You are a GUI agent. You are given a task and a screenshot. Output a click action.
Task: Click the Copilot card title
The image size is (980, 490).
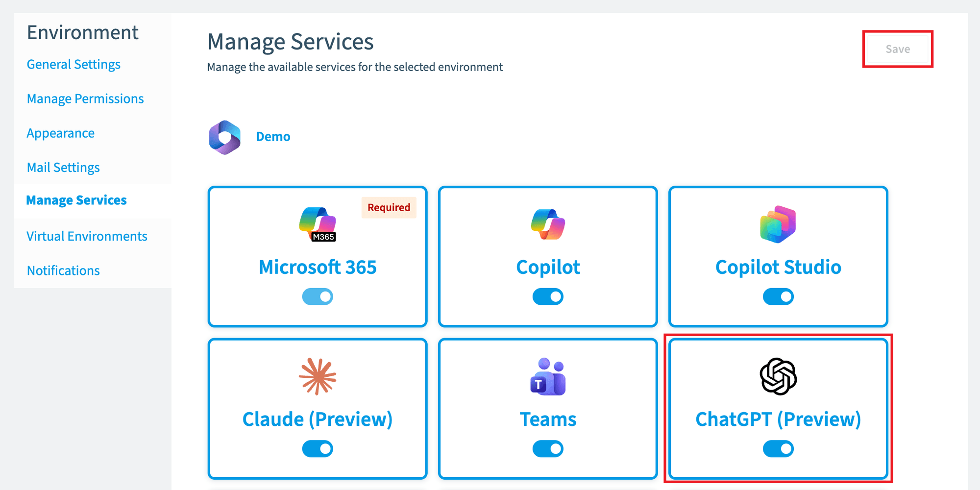pos(548,268)
